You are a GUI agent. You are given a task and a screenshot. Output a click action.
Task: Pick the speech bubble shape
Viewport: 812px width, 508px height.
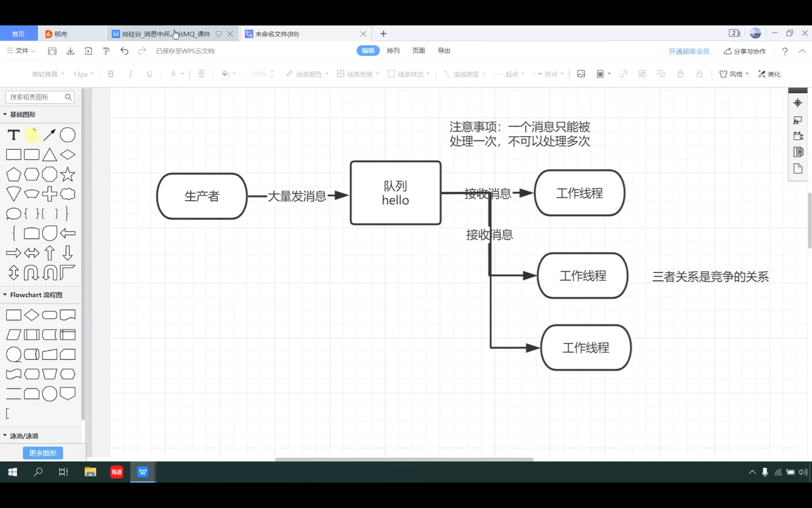point(13,213)
